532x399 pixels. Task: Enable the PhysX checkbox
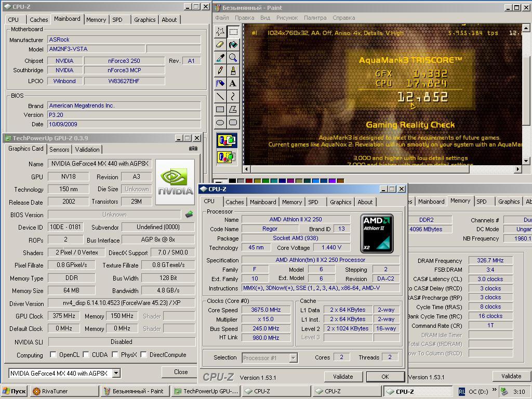click(115, 354)
